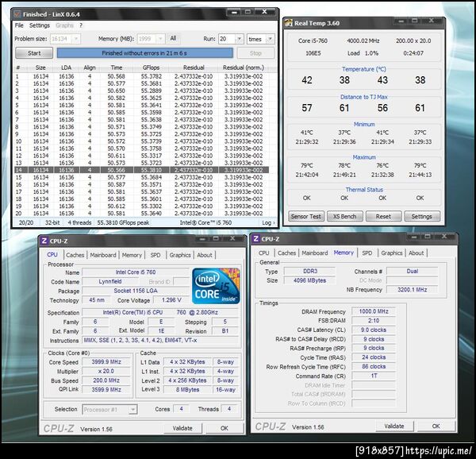Open Mainboard tab in right CPU-Z window
Screen dimensions: 476x459
(x=314, y=253)
